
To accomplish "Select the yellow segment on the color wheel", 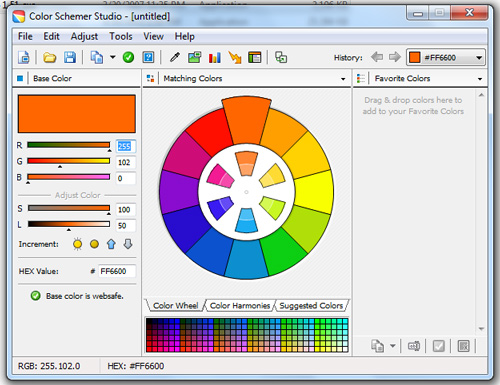I will click(x=314, y=192).
